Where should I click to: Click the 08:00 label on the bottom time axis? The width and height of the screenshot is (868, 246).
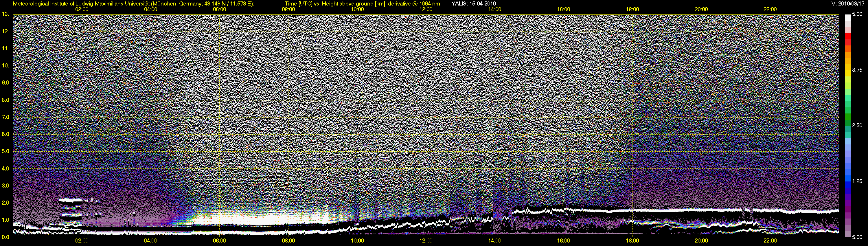288,241
